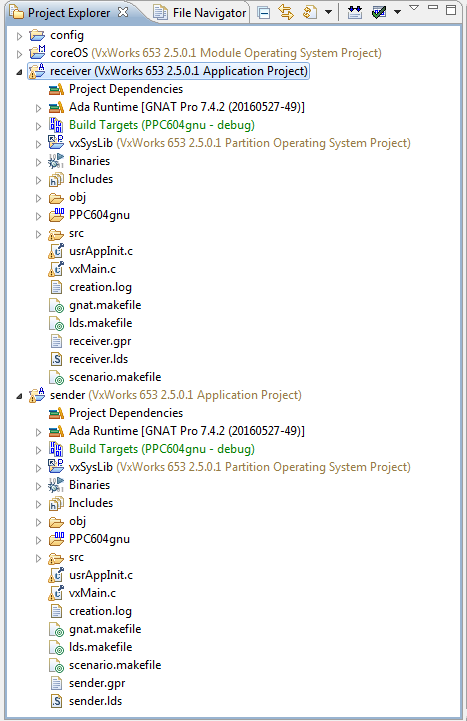
Task: Select receiver creation.log file
Action: point(100,287)
